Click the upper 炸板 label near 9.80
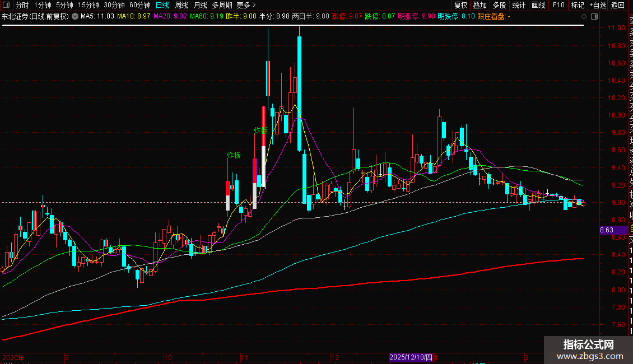633x364 pixels. [261, 130]
